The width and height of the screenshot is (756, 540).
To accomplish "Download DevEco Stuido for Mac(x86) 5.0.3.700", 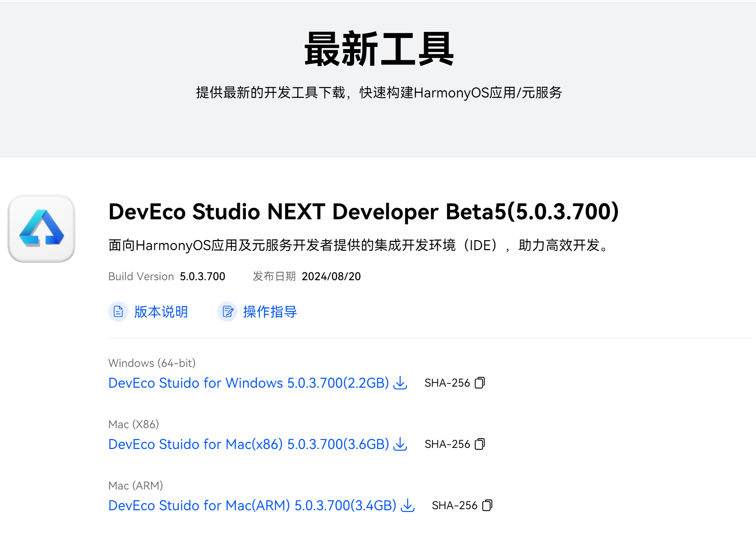I will (x=248, y=444).
